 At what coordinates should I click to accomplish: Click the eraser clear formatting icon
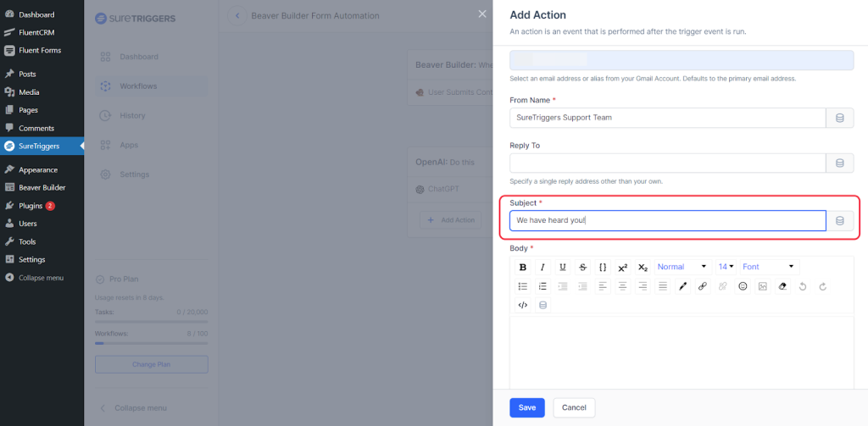click(782, 286)
